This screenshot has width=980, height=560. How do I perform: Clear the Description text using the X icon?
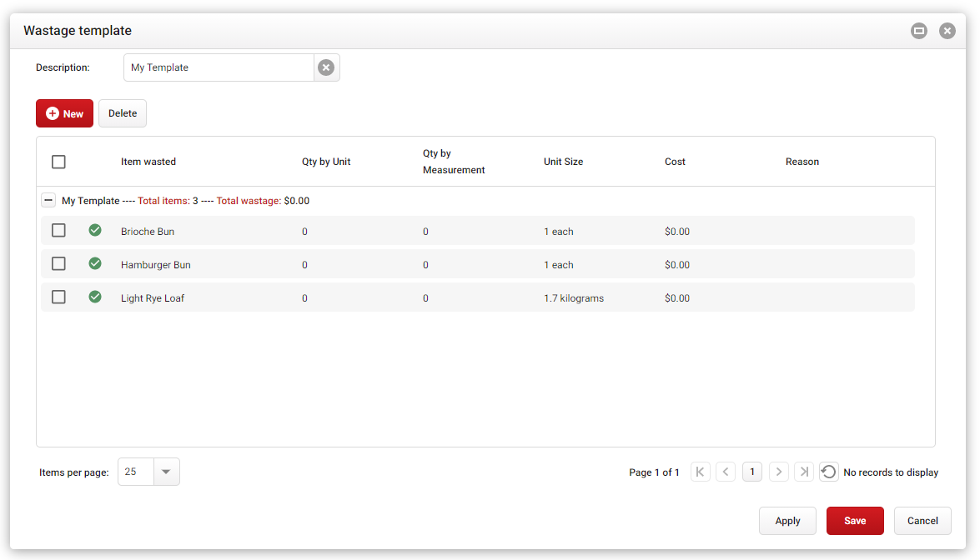coord(326,67)
